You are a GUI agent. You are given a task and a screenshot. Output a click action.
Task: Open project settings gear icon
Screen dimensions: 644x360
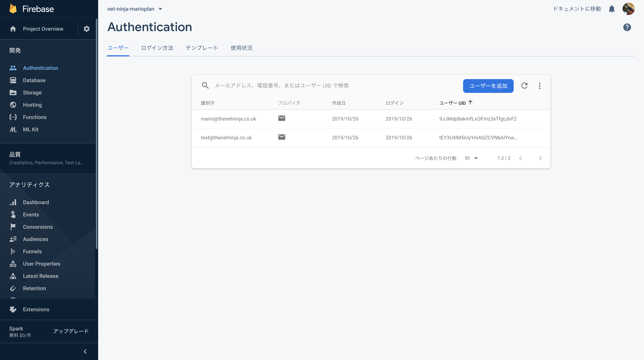(x=86, y=29)
